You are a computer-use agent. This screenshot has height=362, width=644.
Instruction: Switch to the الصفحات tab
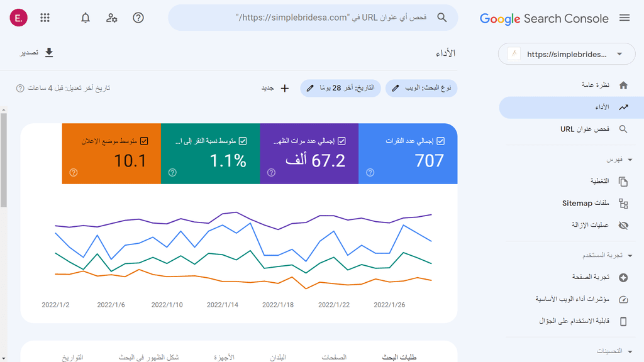click(334, 357)
